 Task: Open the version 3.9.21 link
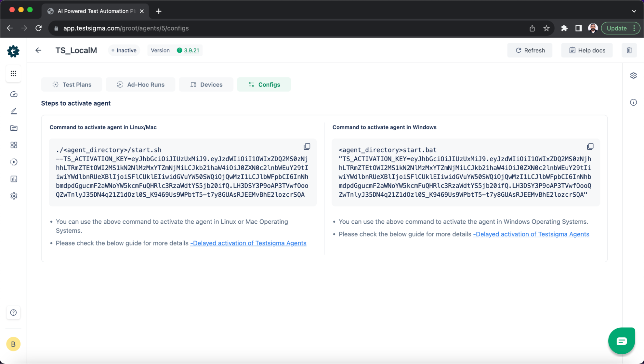pyautogui.click(x=191, y=50)
